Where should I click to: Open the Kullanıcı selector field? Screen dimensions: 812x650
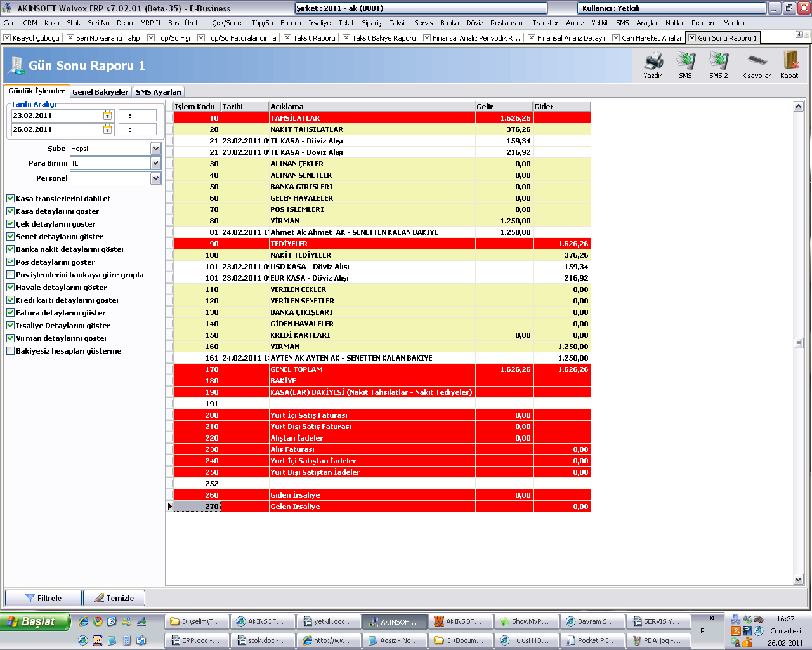coord(672,8)
